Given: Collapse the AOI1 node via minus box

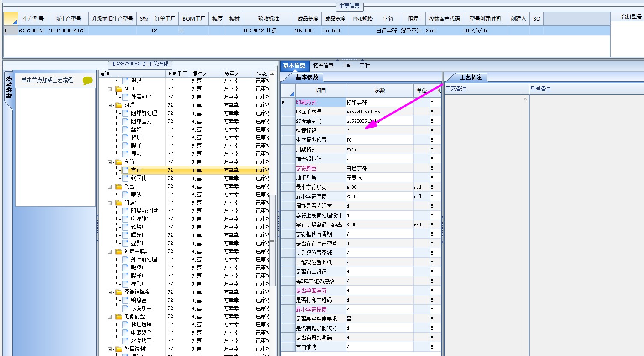Looking at the screenshot, I should [x=110, y=89].
